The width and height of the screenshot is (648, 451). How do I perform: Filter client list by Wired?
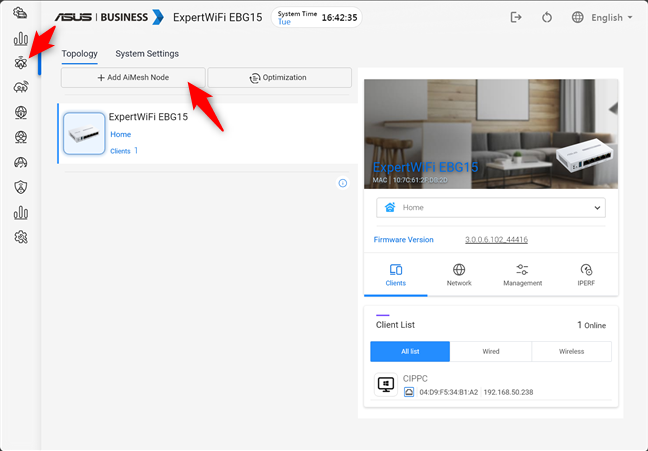(491, 351)
